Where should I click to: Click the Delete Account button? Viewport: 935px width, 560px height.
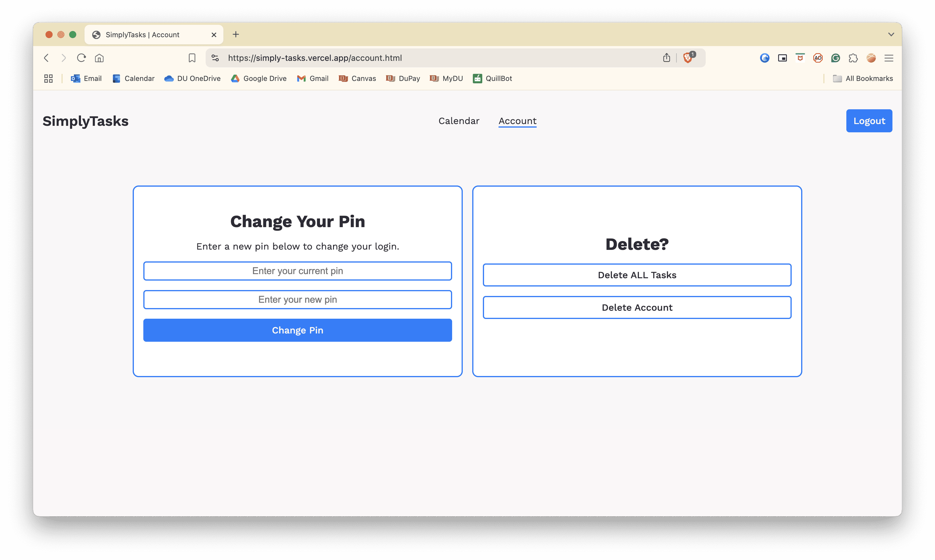point(637,307)
